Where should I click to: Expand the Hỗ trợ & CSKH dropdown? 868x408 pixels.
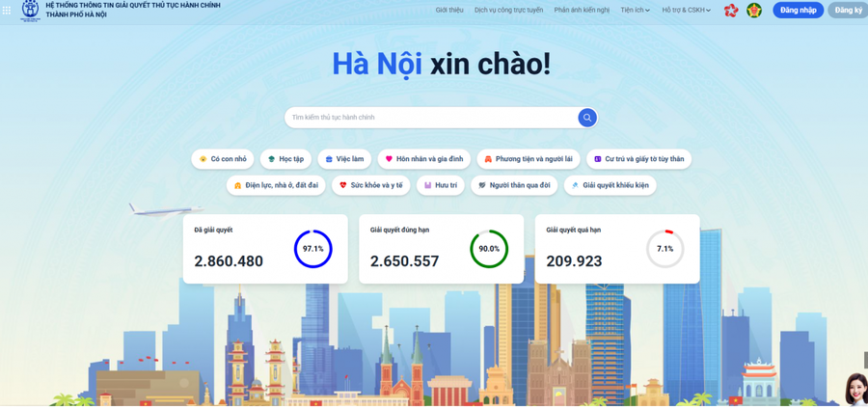coord(687,10)
